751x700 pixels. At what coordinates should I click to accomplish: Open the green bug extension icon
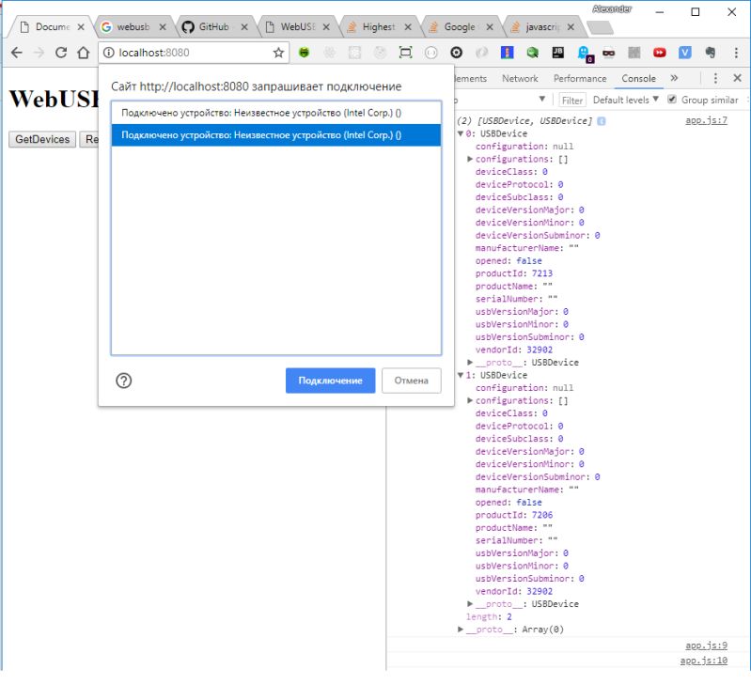[304, 53]
